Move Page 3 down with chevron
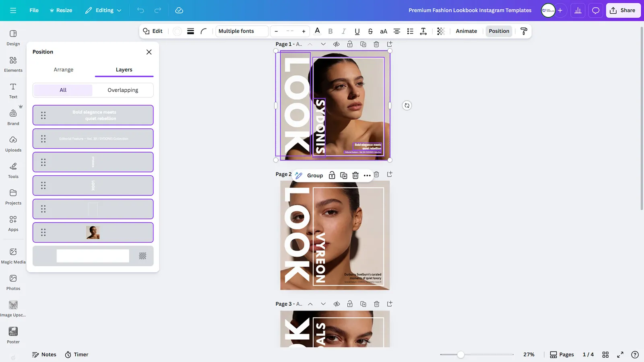Image resolution: width=644 pixels, height=362 pixels. (323, 304)
